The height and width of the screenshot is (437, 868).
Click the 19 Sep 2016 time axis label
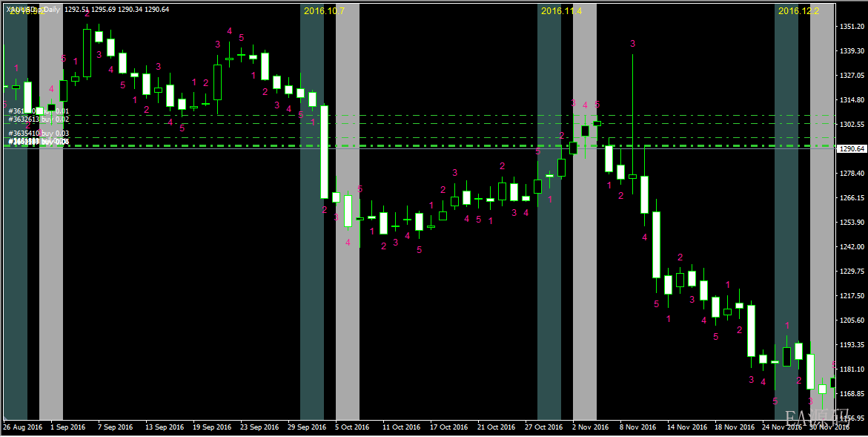[212, 427]
